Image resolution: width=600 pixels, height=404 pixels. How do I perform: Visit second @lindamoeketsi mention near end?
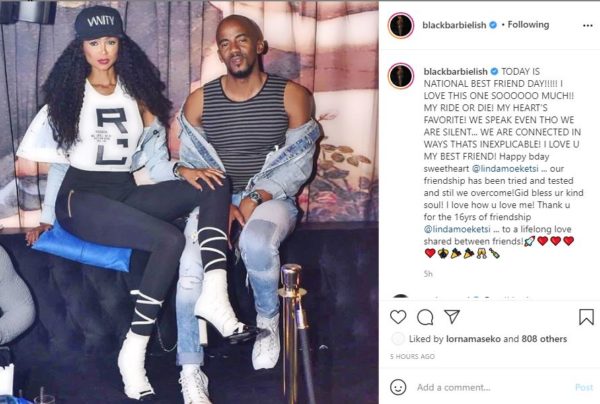[x=457, y=229]
